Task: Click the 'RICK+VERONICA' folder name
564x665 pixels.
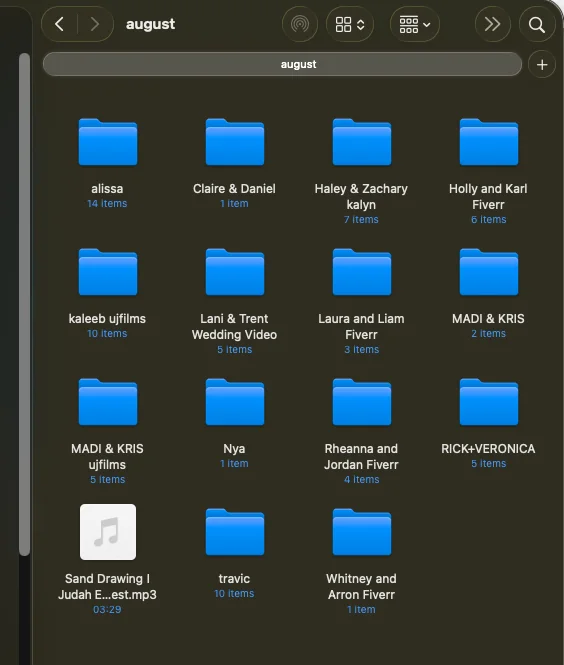Action: coord(488,448)
